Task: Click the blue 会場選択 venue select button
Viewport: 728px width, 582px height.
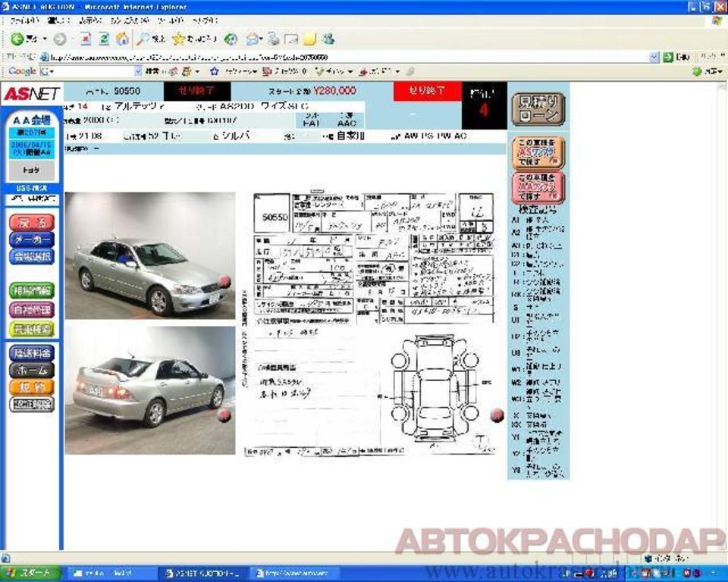Action: pos(32,257)
